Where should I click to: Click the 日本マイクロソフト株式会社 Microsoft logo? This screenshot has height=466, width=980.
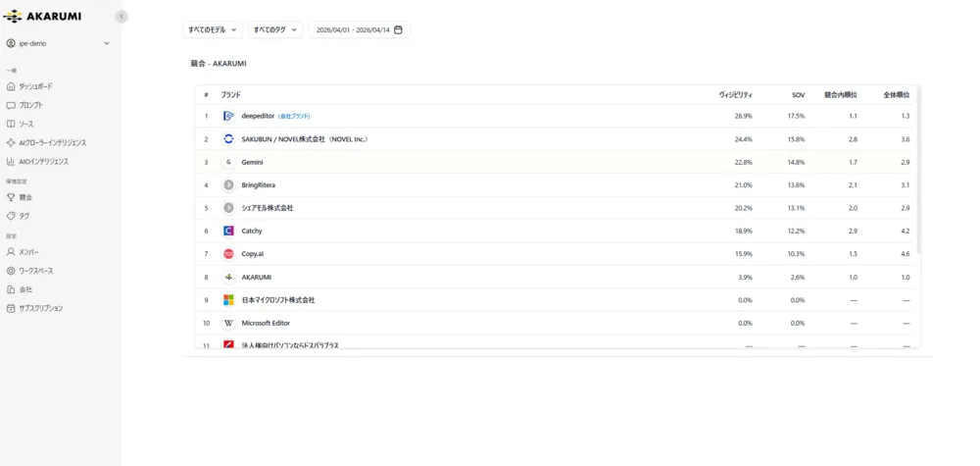228,300
